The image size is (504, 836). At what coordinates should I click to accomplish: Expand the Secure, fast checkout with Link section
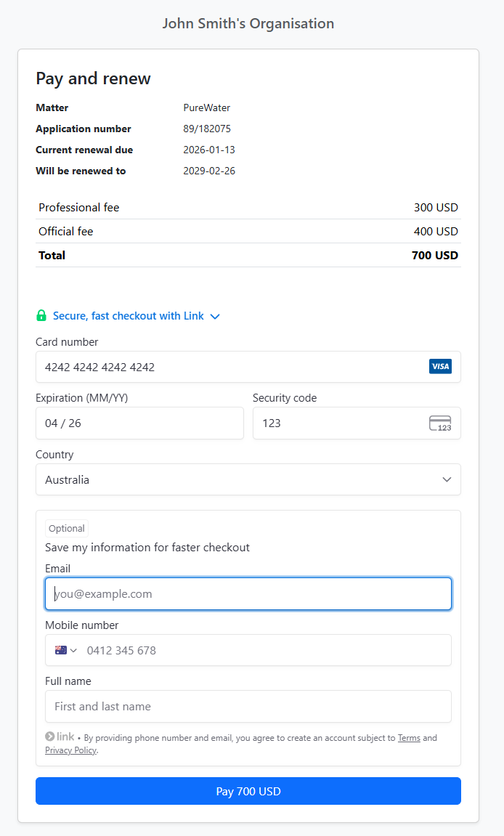pos(214,316)
